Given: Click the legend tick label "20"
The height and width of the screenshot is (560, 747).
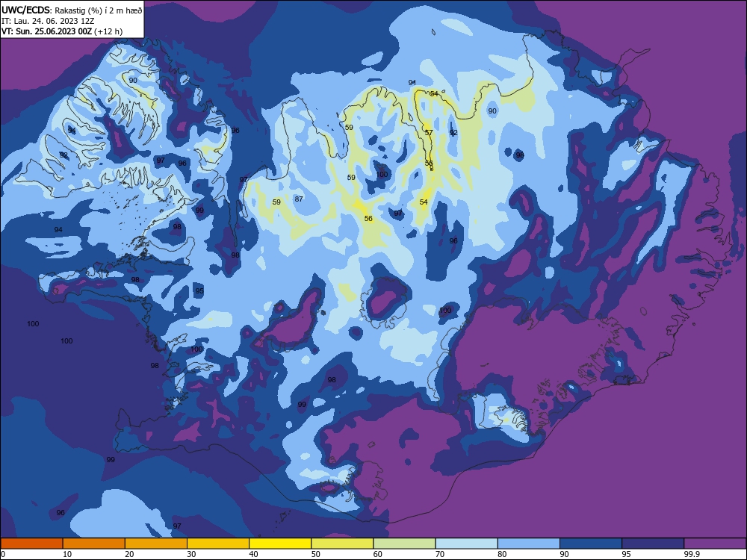Looking at the screenshot, I should coord(129,554).
